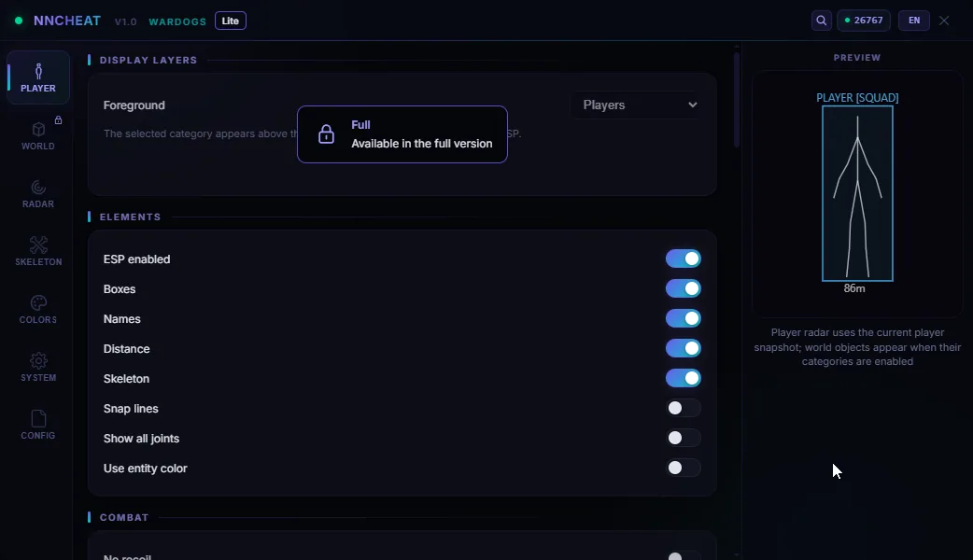Open the Config file icon
The image size is (973, 560).
pyautogui.click(x=38, y=419)
